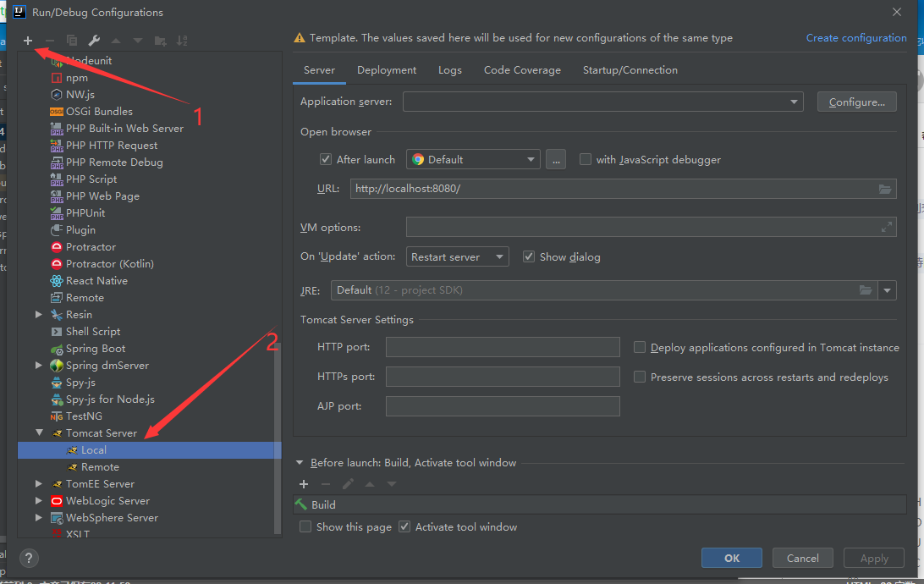Switch to the Logs tab
Image resolution: width=924 pixels, height=584 pixels.
(x=450, y=70)
